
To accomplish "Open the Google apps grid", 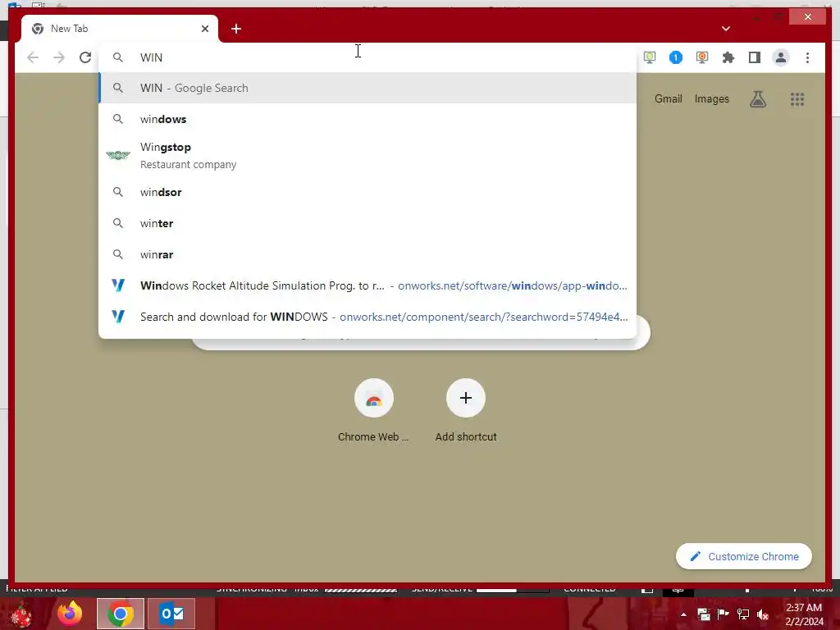I will pyautogui.click(x=797, y=99).
